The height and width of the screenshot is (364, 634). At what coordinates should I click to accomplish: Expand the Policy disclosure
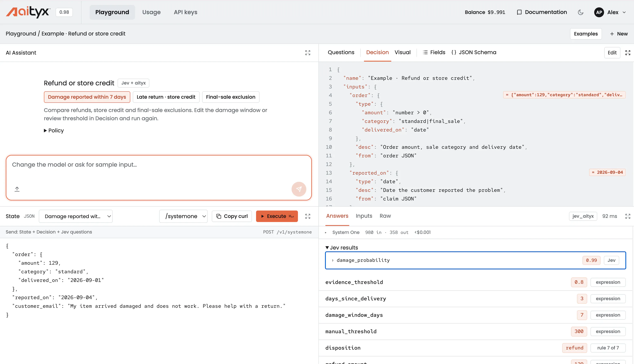pyautogui.click(x=54, y=130)
